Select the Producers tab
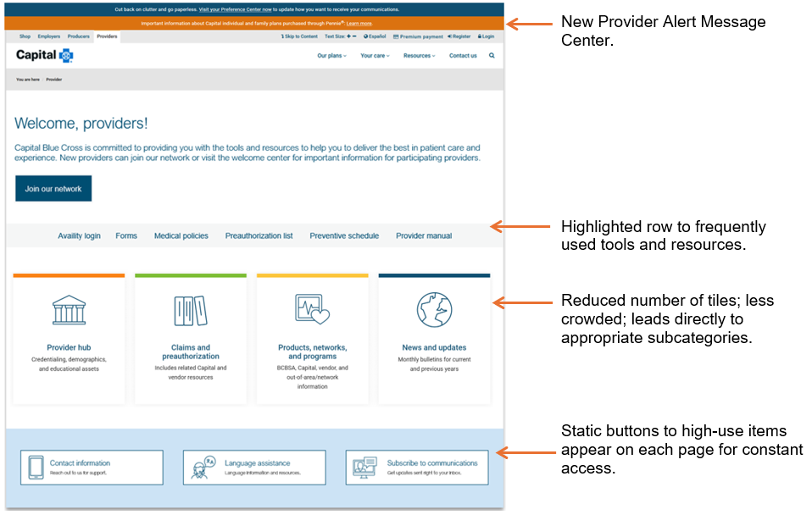The image size is (812, 515). pos(77,36)
